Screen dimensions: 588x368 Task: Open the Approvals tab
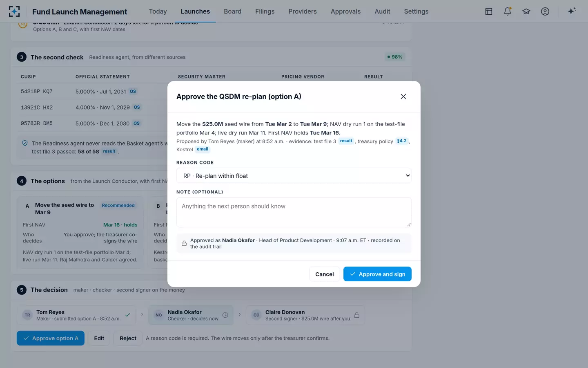(345, 11)
